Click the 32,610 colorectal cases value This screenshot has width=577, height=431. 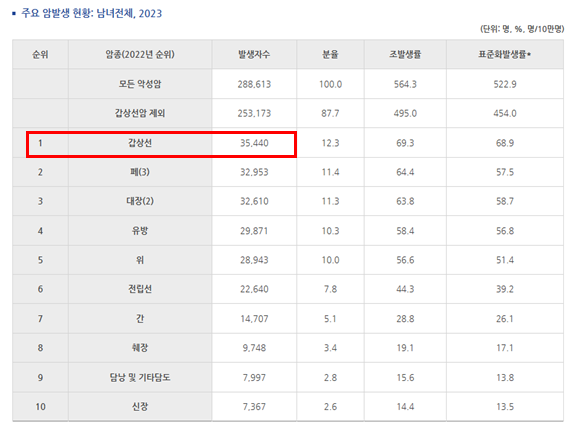click(254, 201)
